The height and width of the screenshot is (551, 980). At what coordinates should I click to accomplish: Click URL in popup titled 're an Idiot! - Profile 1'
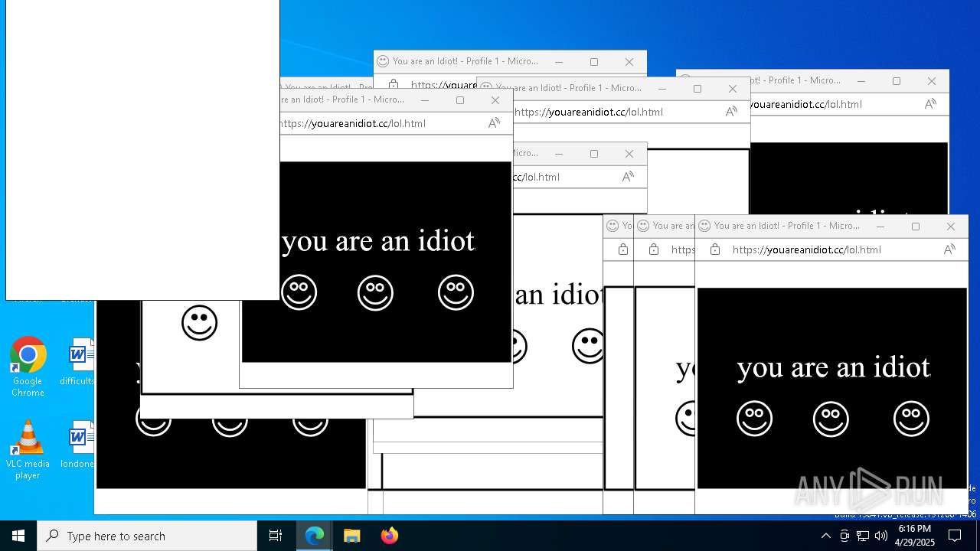pyautogui.click(x=353, y=123)
